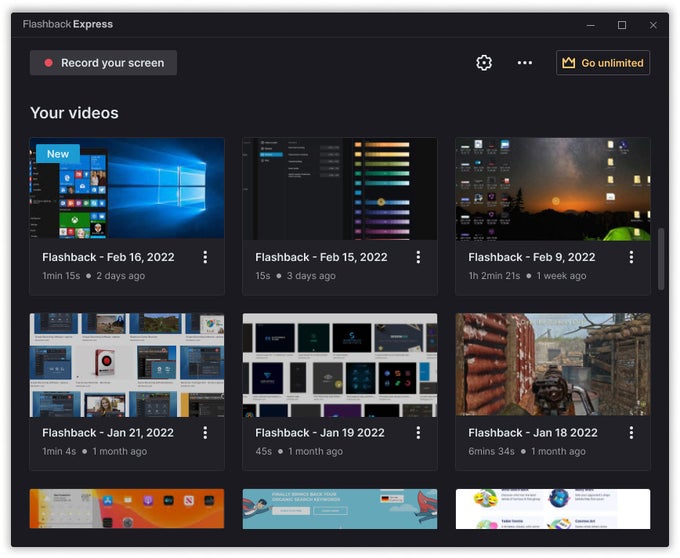Open the night sky desktop video thumbnail

click(x=553, y=189)
